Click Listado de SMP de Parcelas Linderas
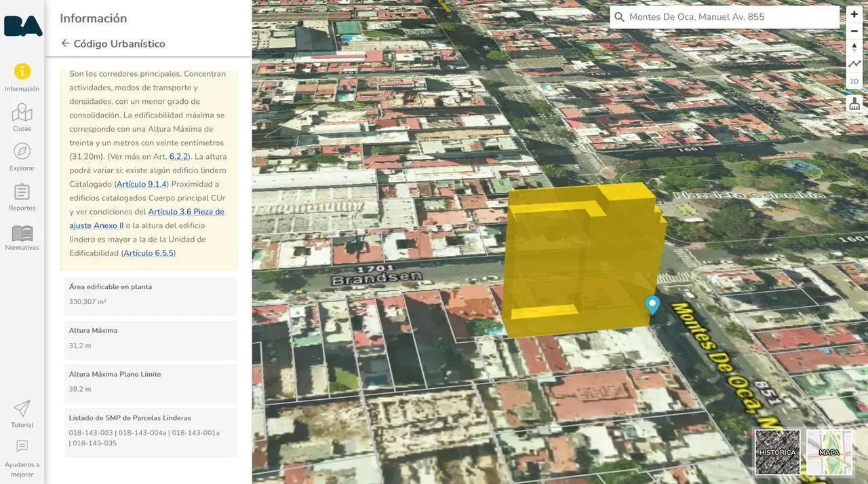Image resolution: width=868 pixels, height=484 pixels. pos(130,418)
